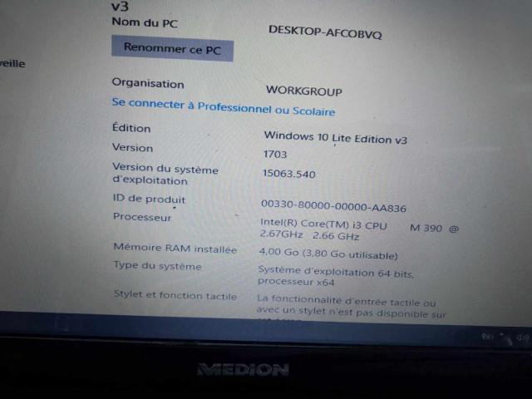Viewport: 532px width, 399px height.
Task: Select Système d'exploitation 64 bits value
Action: point(336,276)
